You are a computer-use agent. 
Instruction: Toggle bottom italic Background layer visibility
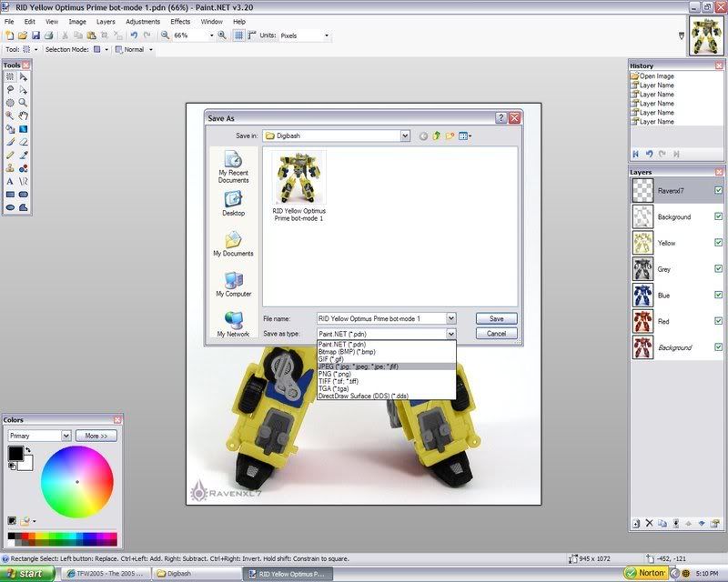[x=718, y=346]
